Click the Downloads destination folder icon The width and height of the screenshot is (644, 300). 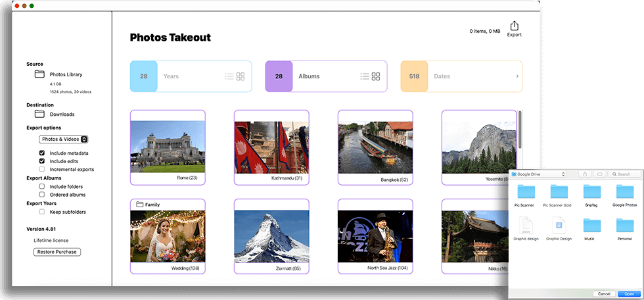(39, 114)
